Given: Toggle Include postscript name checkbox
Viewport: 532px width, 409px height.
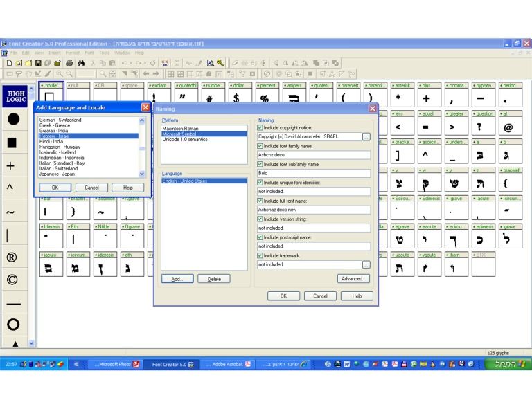Looking at the screenshot, I should coord(260,237).
